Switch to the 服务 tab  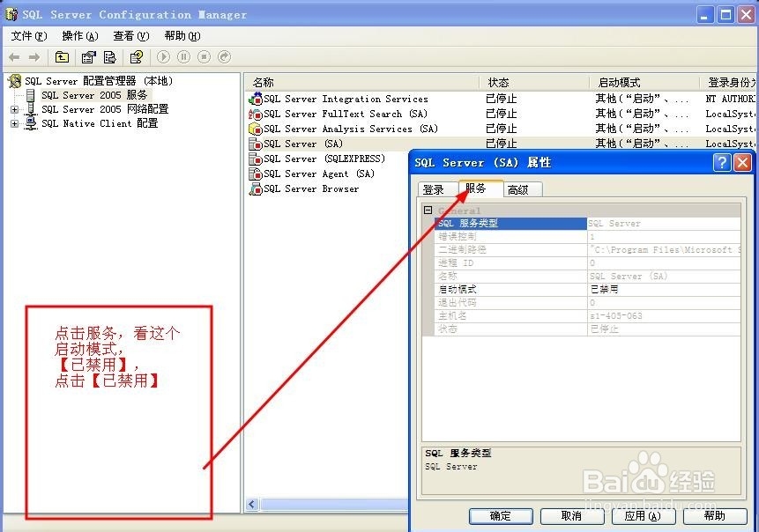[x=480, y=188]
